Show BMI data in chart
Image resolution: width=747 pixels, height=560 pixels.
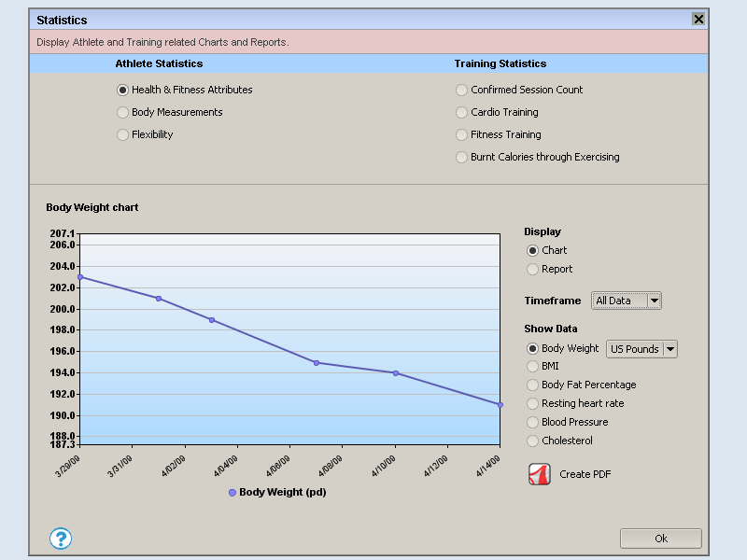[x=533, y=367]
